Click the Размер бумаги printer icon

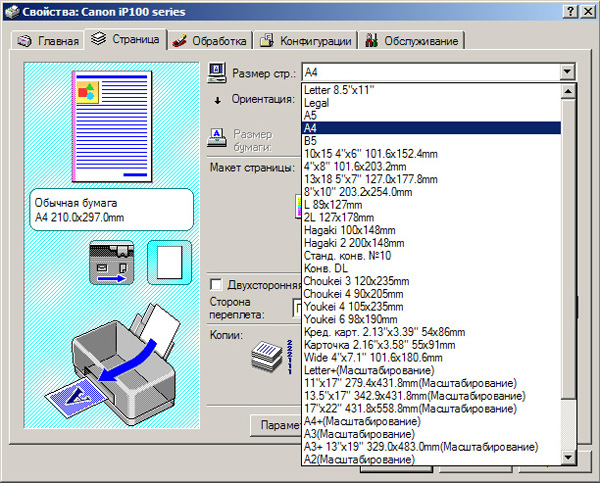point(217,138)
